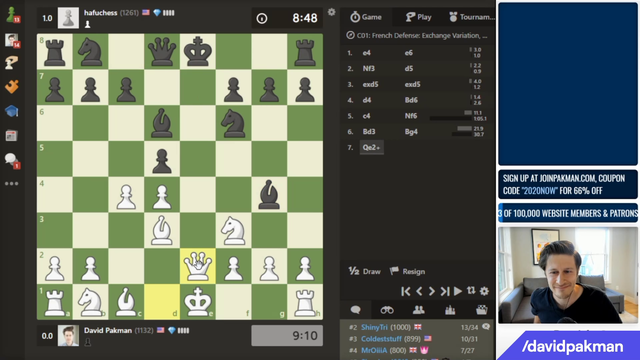
Task: Step back one move
Action: click(419, 291)
